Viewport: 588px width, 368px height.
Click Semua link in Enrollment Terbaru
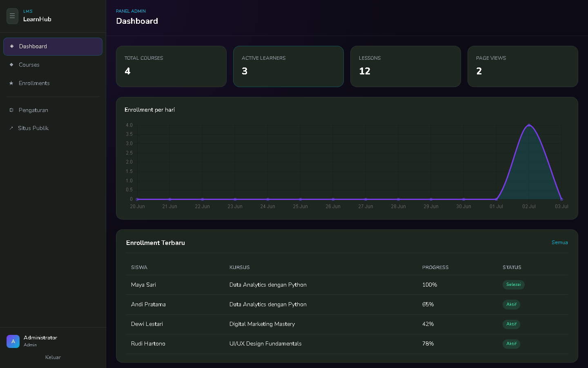tap(559, 242)
